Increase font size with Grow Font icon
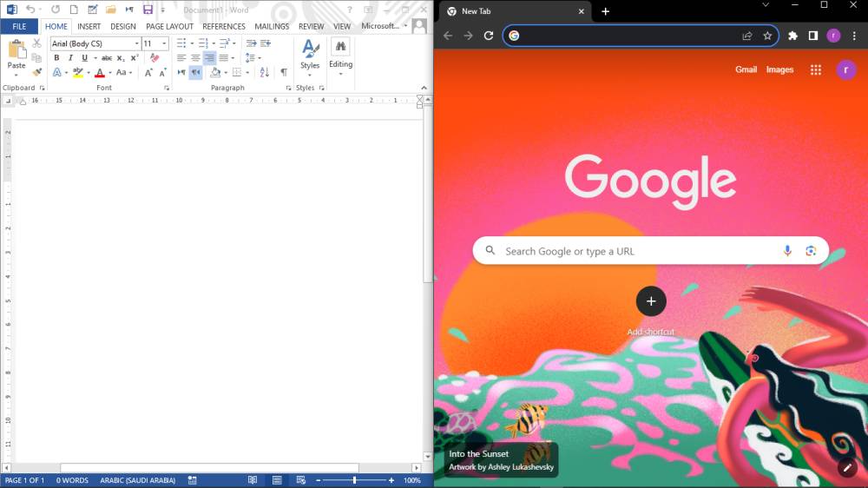The image size is (868, 488). tap(148, 73)
